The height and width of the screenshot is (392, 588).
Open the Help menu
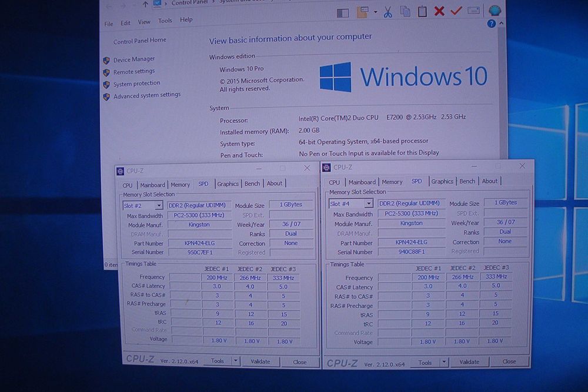pyautogui.click(x=186, y=19)
